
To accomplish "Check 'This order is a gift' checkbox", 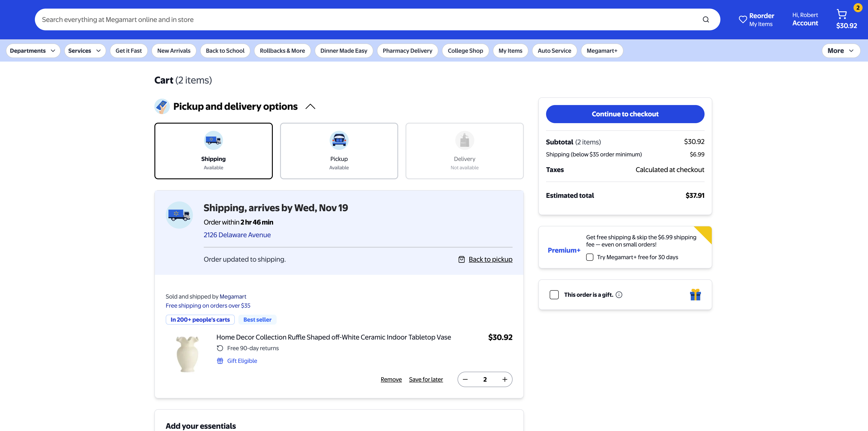I will coord(554,295).
